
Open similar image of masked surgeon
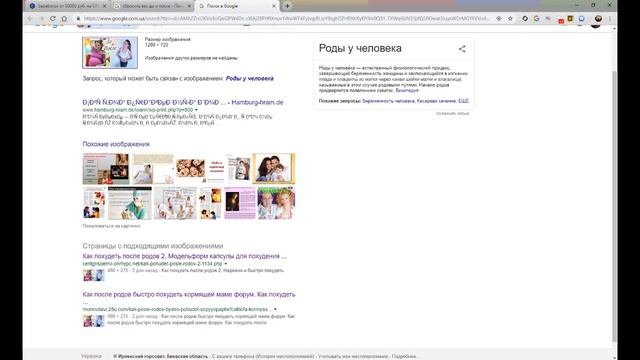130,203
